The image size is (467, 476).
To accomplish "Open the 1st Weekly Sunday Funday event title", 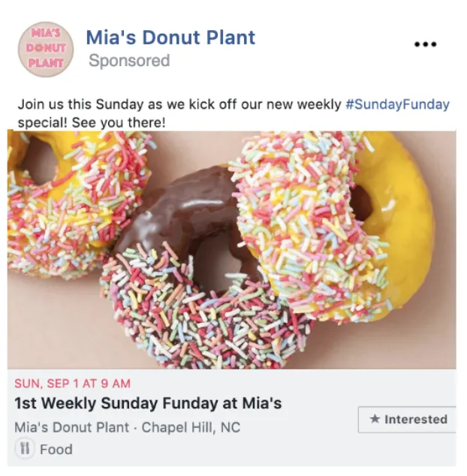I will pyautogui.click(x=148, y=403).
